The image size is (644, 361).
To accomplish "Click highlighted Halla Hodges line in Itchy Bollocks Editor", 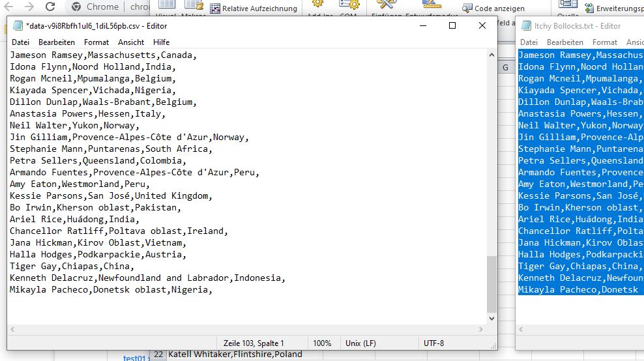I will (581, 254).
